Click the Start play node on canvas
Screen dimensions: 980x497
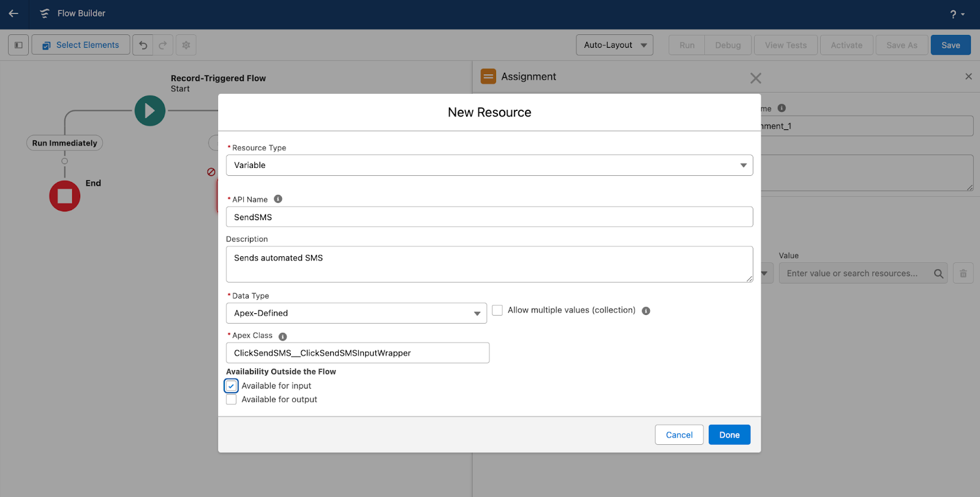[x=150, y=111]
